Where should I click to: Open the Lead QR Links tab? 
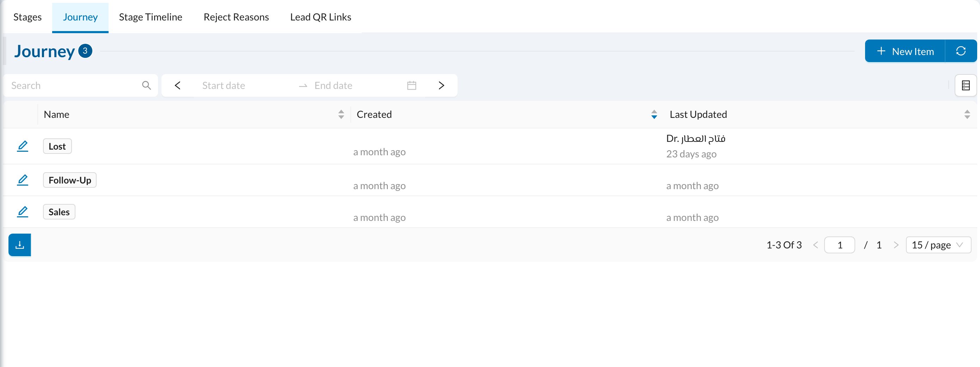tap(321, 17)
